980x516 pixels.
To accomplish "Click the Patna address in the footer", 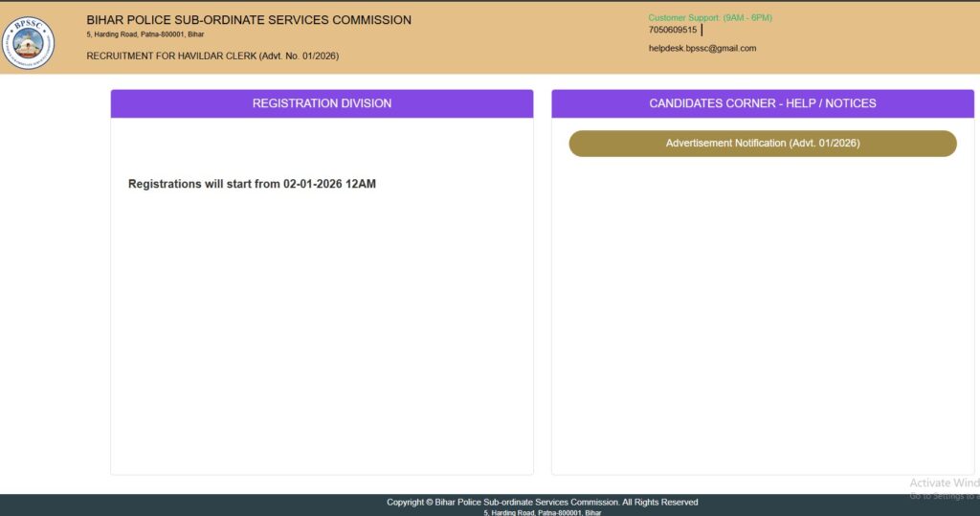I will [542, 512].
